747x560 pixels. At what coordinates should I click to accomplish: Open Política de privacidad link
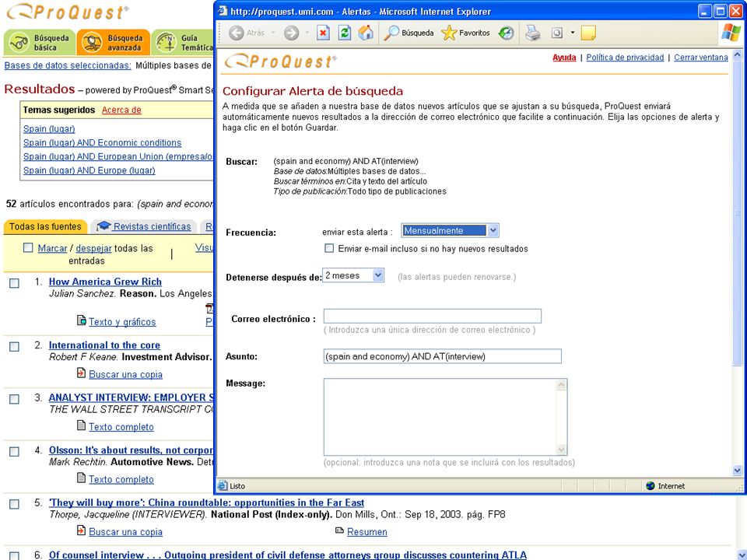pyautogui.click(x=625, y=58)
